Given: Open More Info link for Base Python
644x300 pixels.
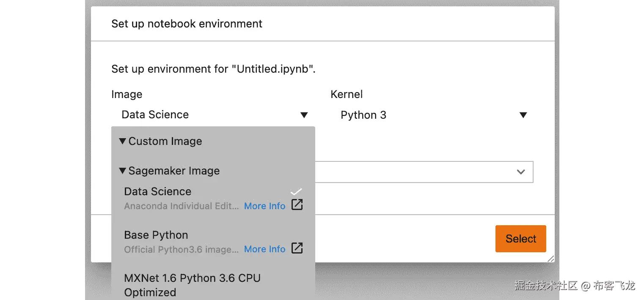Looking at the screenshot, I should [264, 249].
